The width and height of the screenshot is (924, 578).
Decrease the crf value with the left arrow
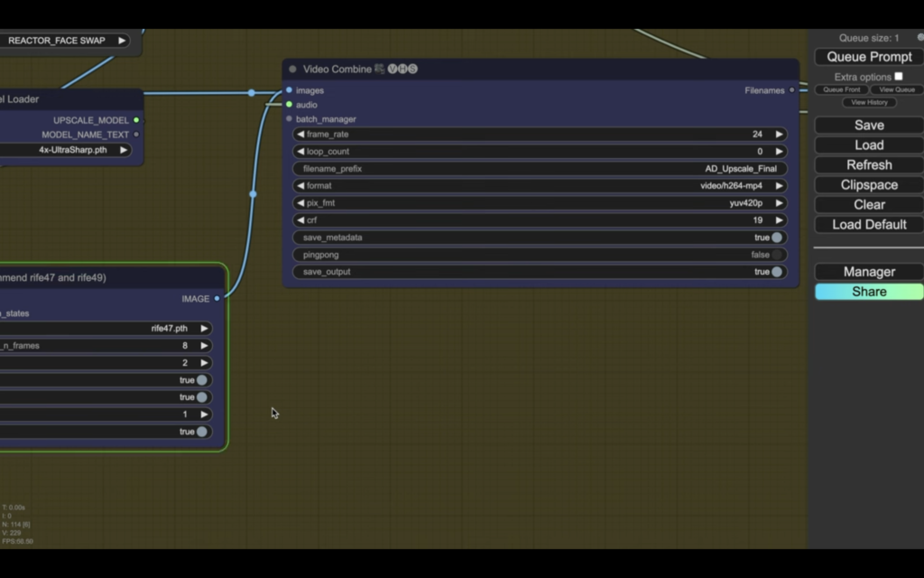click(300, 220)
